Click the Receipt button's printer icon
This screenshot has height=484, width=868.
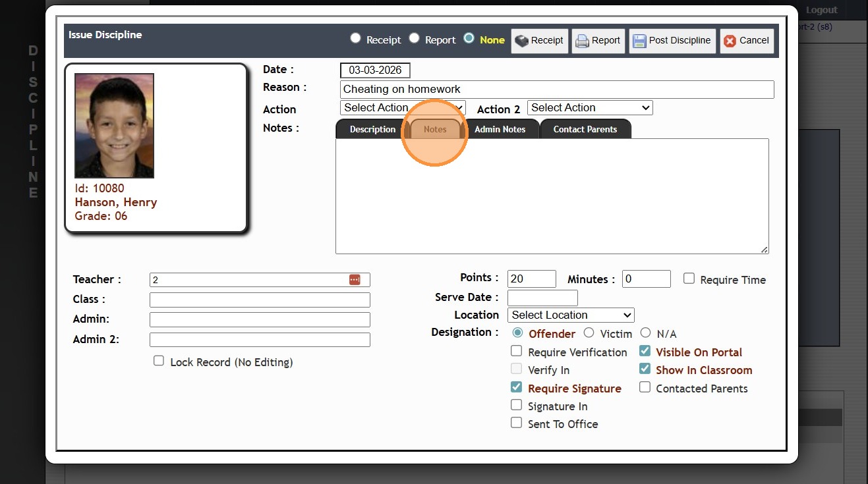pyautogui.click(x=521, y=41)
